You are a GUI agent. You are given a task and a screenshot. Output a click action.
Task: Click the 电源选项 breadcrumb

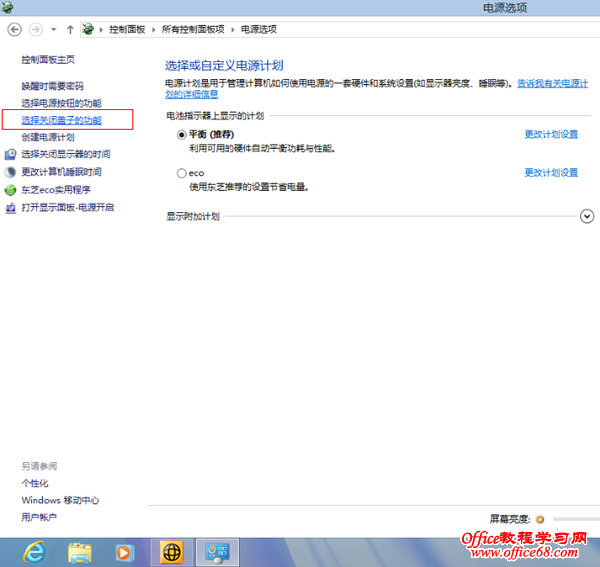259,29
